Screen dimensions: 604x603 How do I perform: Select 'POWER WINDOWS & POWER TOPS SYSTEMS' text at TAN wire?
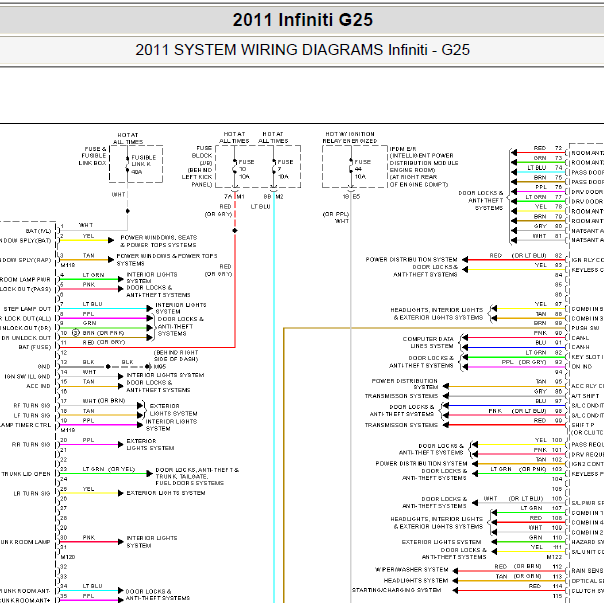(x=167, y=260)
